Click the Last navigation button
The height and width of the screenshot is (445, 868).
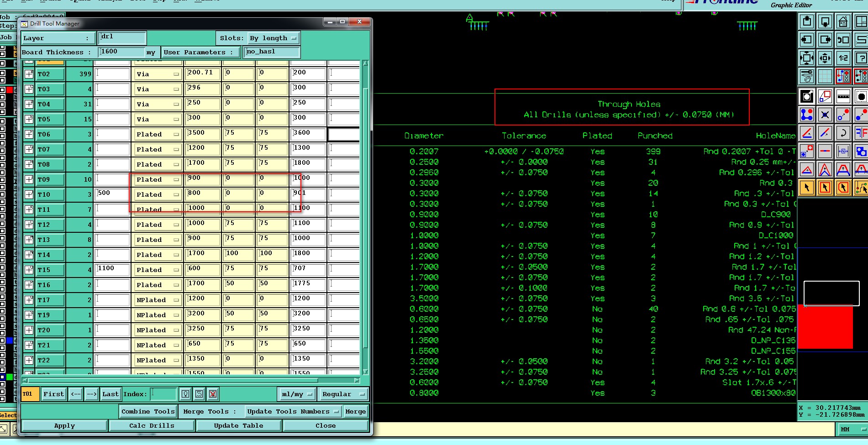pyautogui.click(x=110, y=394)
